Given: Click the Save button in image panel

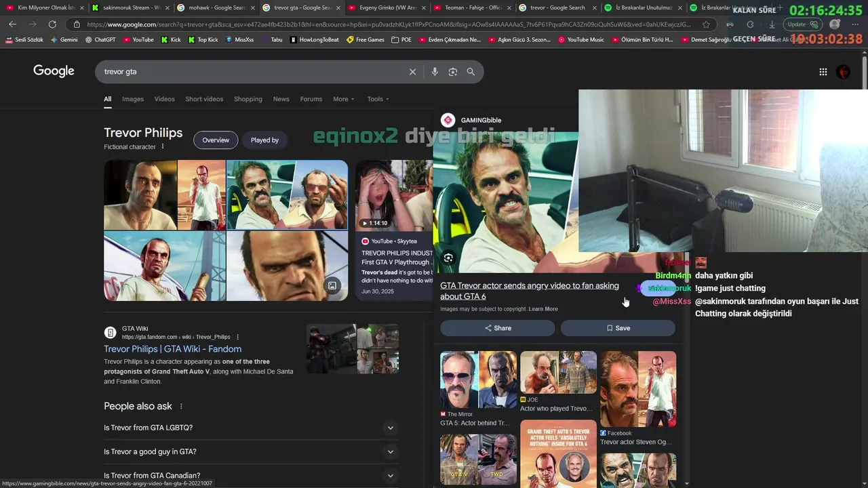Looking at the screenshot, I should coord(618,328).
